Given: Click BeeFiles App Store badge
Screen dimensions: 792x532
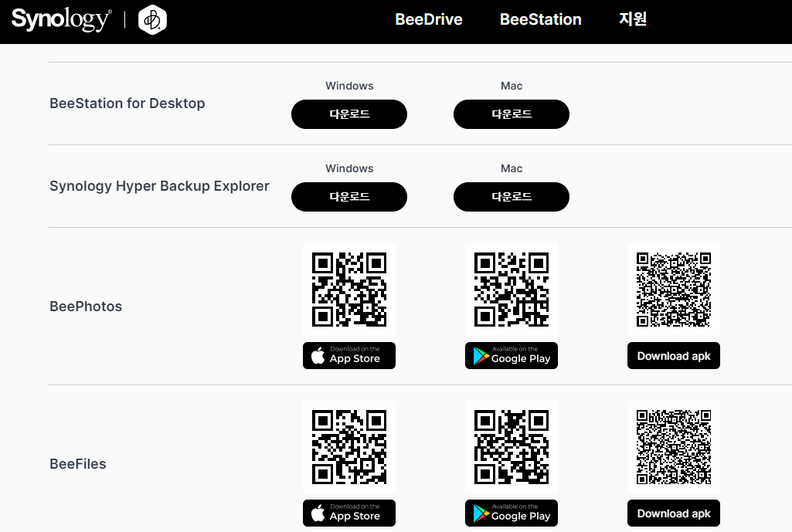Looking at the screenshot, I should (349, 513).
